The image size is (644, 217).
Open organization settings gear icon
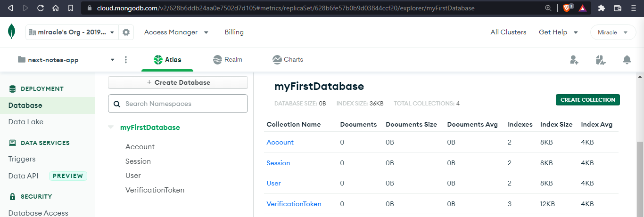pyautogui.click(x=126, y=32)
